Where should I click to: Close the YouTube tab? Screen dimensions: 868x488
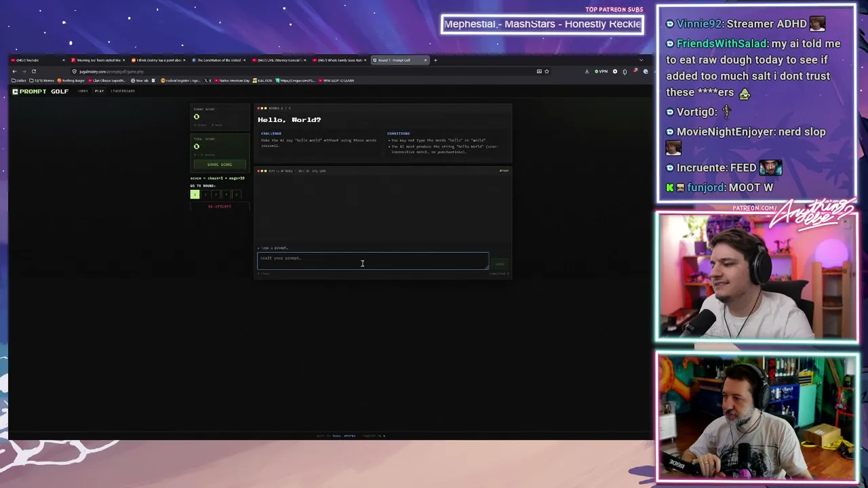point(64,60)
